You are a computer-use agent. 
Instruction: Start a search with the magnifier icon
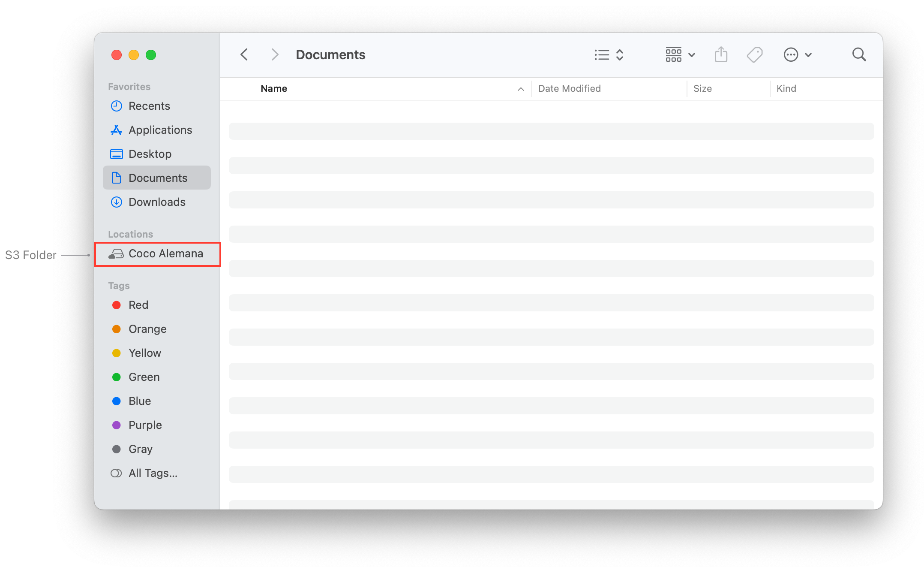coord(859,54)
